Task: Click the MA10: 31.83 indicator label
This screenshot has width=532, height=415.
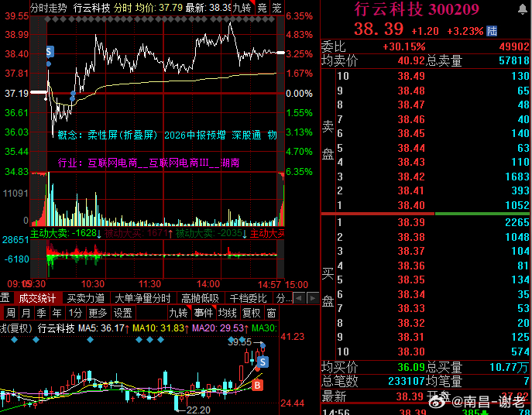Action: [160, 328]
